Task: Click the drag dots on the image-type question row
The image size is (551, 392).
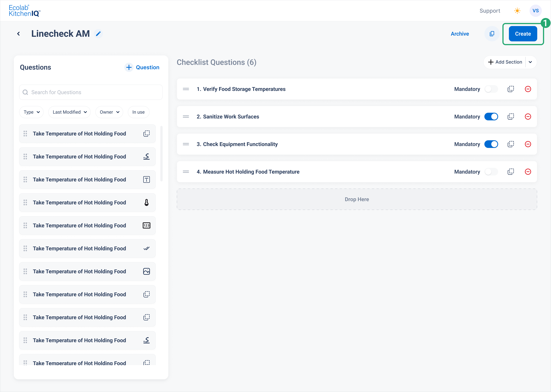Action: pos(25,271)
